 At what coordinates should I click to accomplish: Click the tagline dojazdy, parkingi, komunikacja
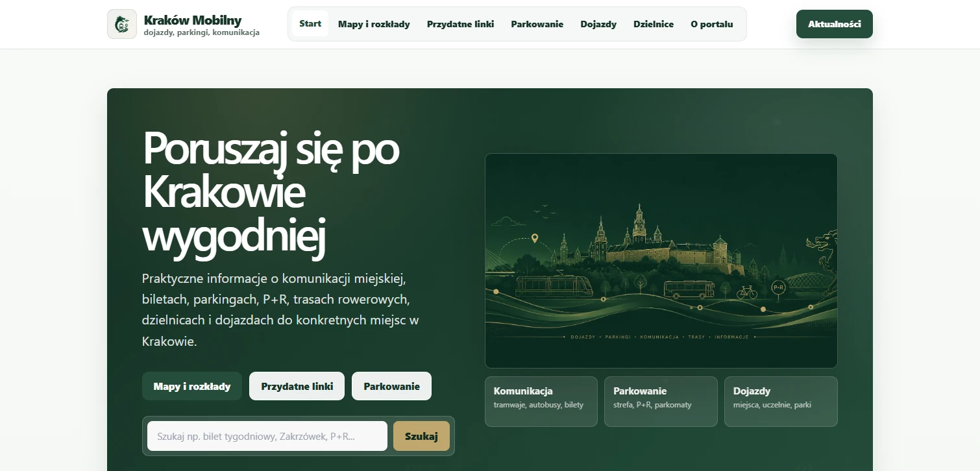[201, 32]
